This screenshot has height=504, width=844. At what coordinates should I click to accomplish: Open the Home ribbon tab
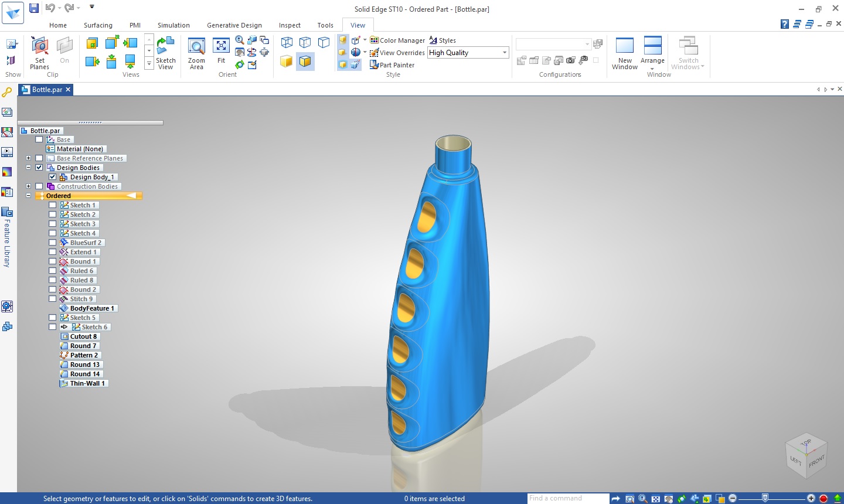(58, 25)
